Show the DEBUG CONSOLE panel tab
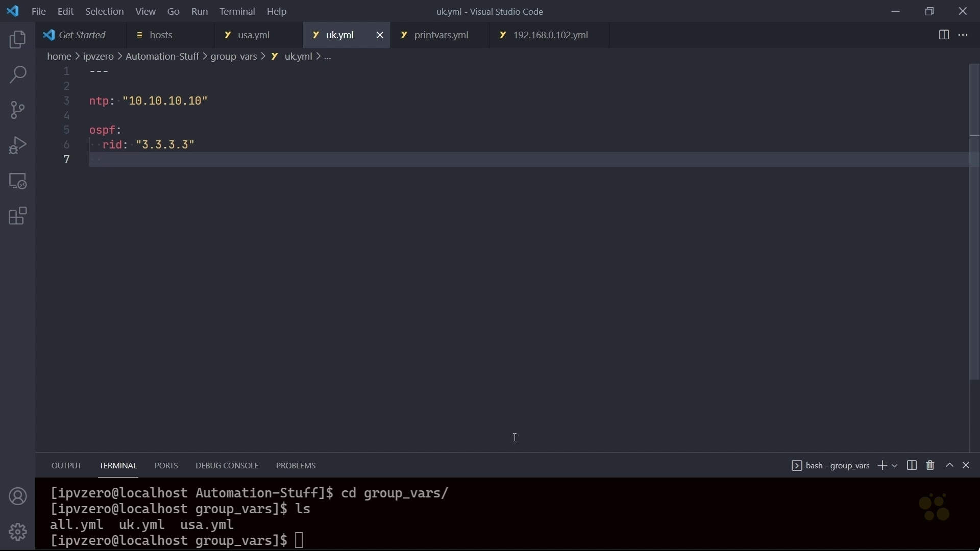980x551 pixels. (x=227, y=466)
